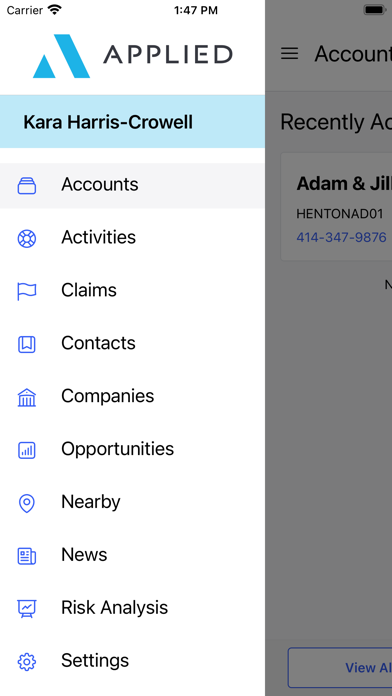Open the Adam & Jill account card
Screen dimensions: 392x696
click(x=337, y=207)
